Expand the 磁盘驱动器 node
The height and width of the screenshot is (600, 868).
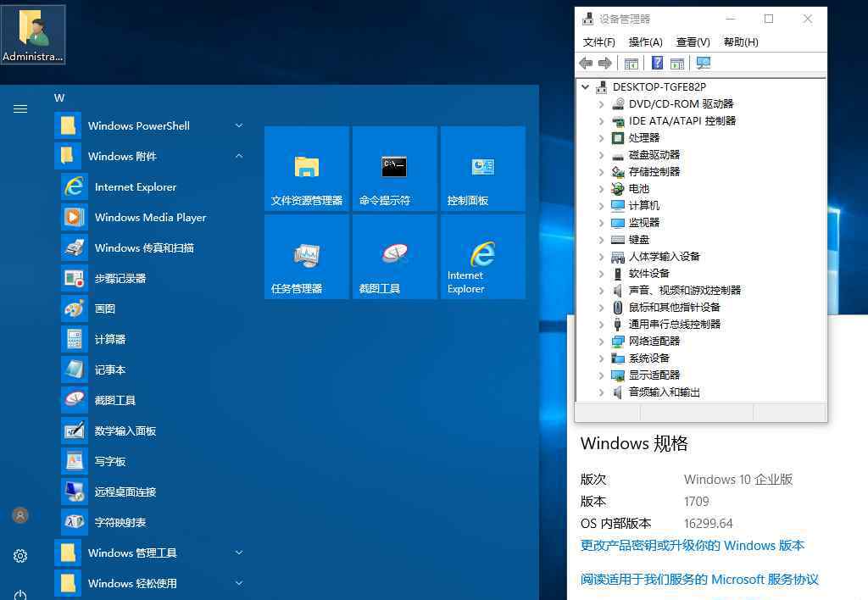tap(601, 155)
